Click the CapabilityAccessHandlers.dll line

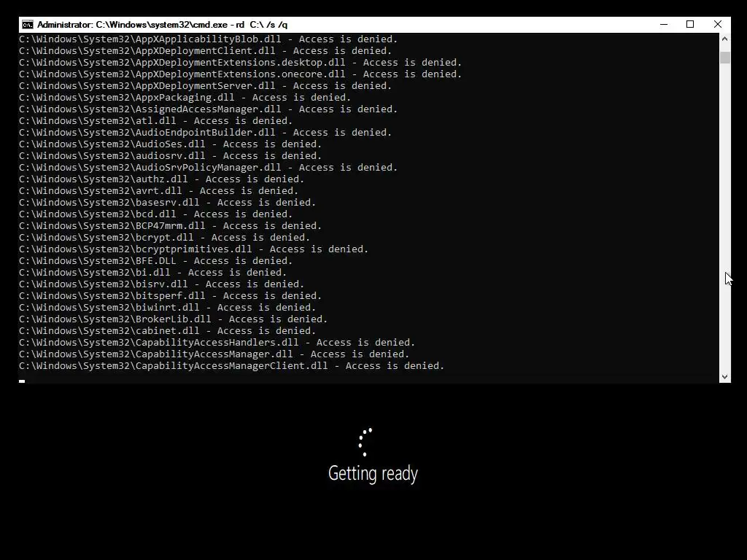click(x=217, y=343)
